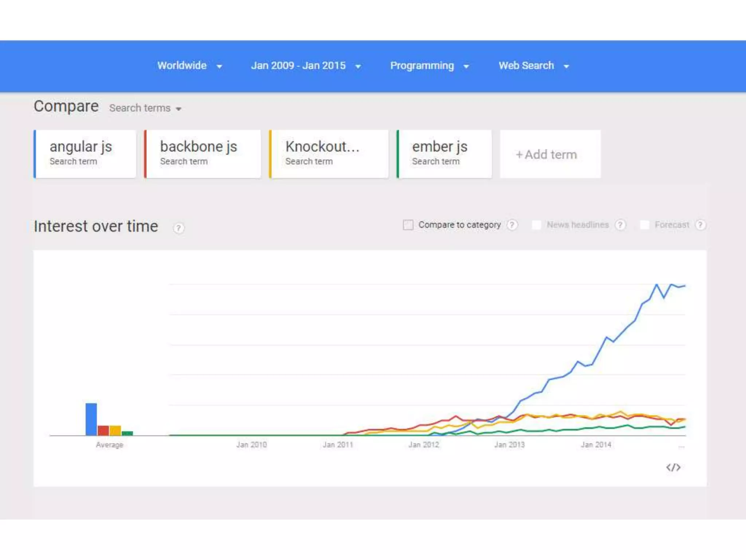Open the Web Search type dropdown
This screenshot has height=560, width=746.
tap(534, 66)
